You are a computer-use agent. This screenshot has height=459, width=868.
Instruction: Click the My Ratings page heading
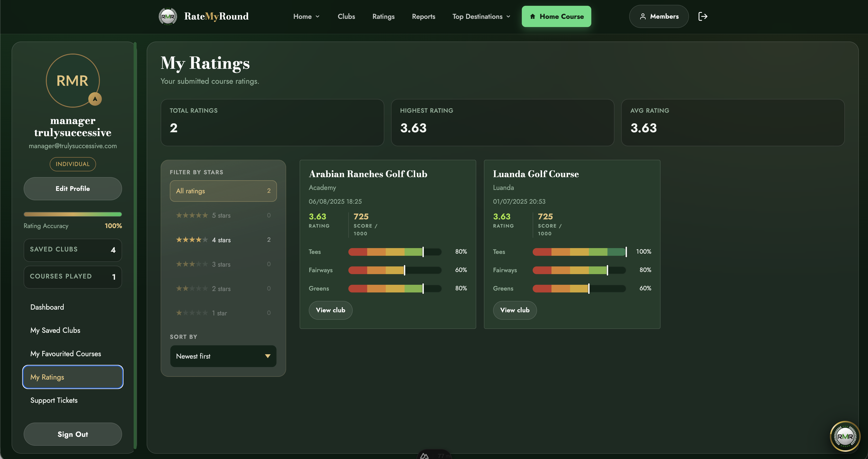pyautogui.click(x=205, y=63)
